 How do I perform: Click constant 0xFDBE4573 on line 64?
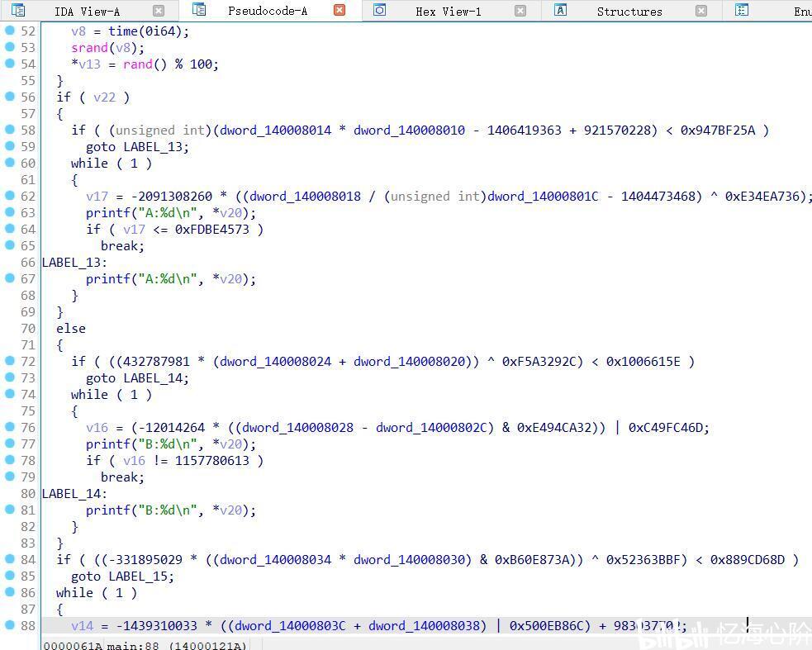(211, 230)
